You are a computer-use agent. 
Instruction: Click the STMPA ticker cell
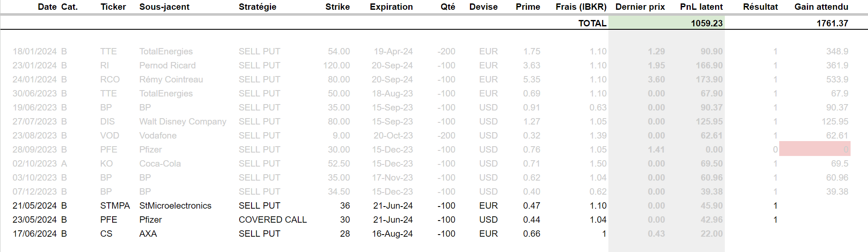[x=115, y=206]
